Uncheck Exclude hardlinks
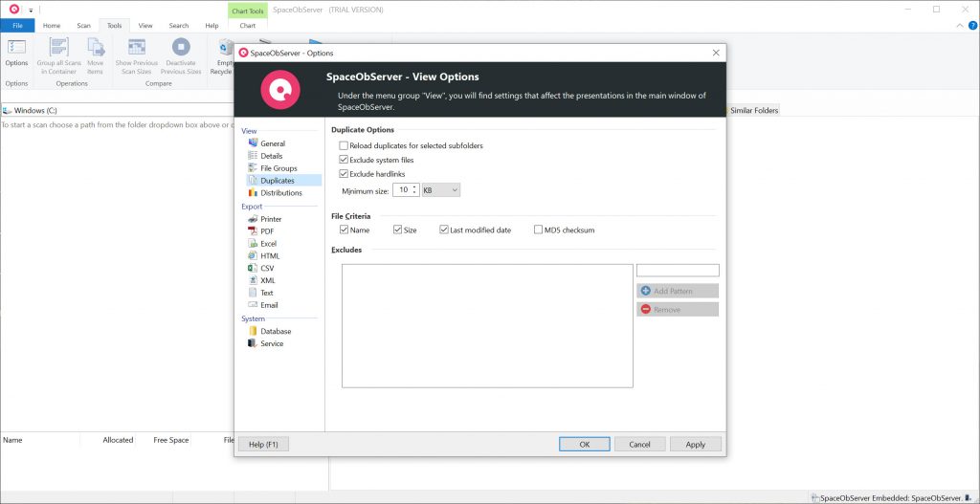Viewport: 980px width, 504px height. click(x=344, y=174)
